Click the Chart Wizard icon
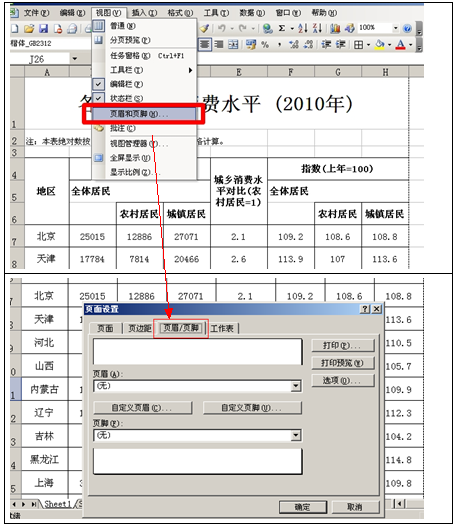The image size is (455, 528). pyautogui.click(x=335, y=28)
